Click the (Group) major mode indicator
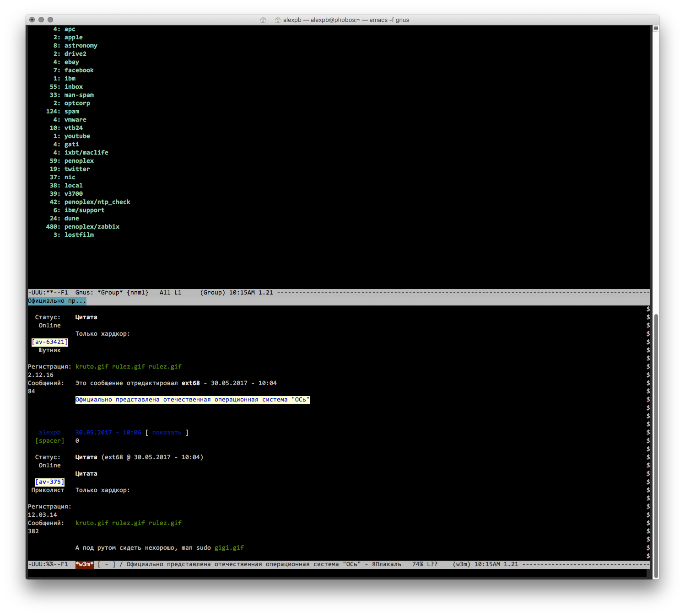The height and width of the screenshot is (616, 685). tap(213, 293)
